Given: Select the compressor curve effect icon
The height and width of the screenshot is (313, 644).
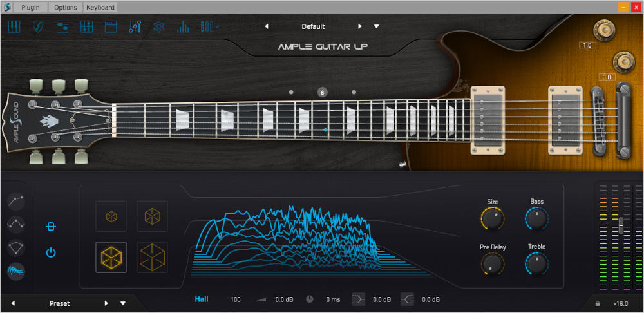Looking at the screenshot, I should point(17,201).
